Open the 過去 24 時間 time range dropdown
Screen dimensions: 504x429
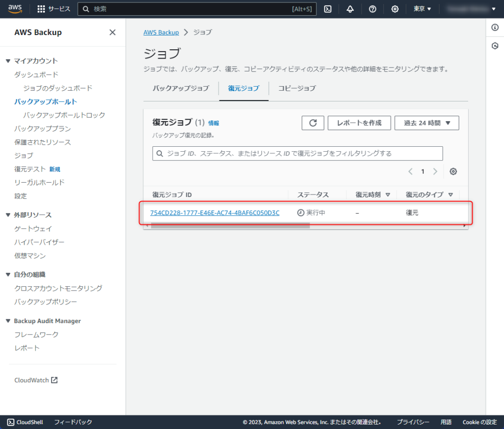pos(427,123)
